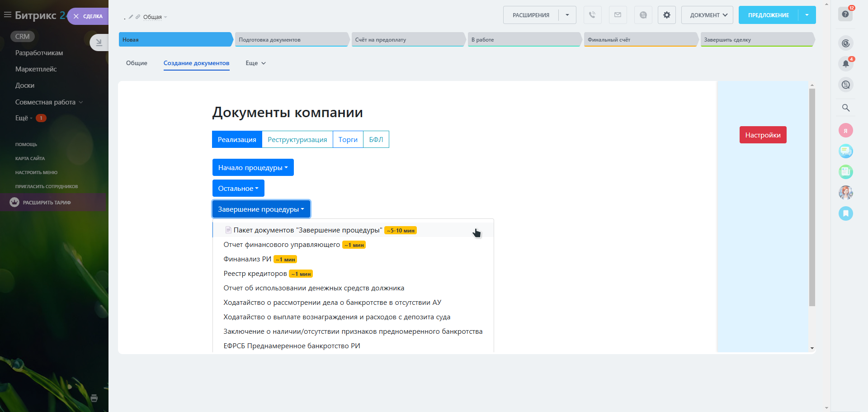Viewport: 868px width, 412px height.
Task: Click the help question mark icon
Action: pos(845,14)
